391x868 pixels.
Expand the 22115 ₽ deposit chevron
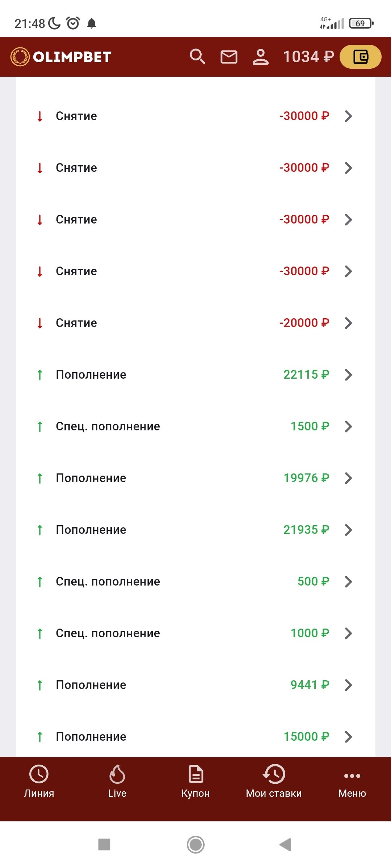click(x=348, y=375)
